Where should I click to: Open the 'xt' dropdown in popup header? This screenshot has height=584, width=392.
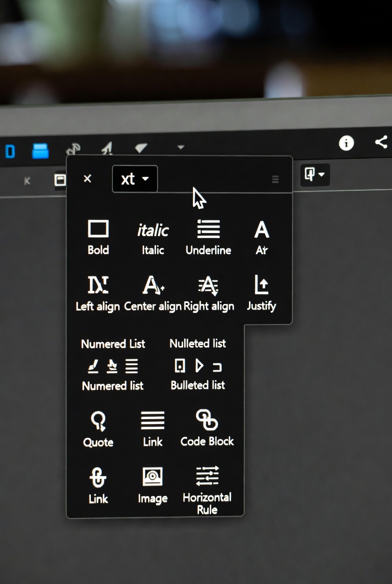pyautogui.click(x=135, y=179)
